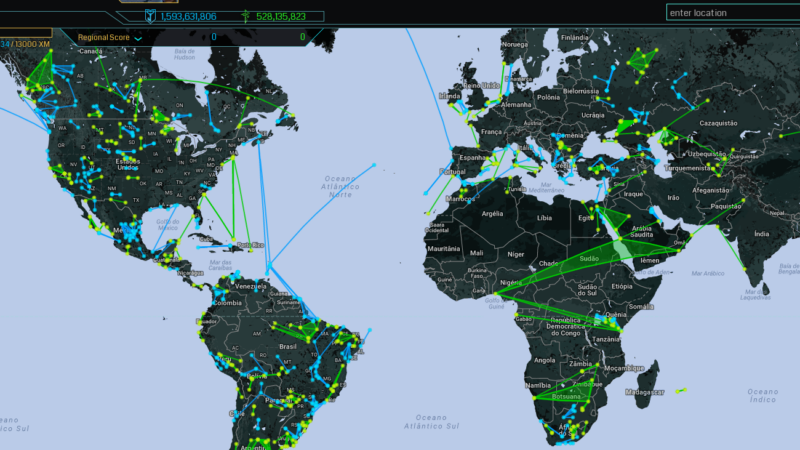
Task: Click the Baía de Hudson label
Action: pos(184,54)
